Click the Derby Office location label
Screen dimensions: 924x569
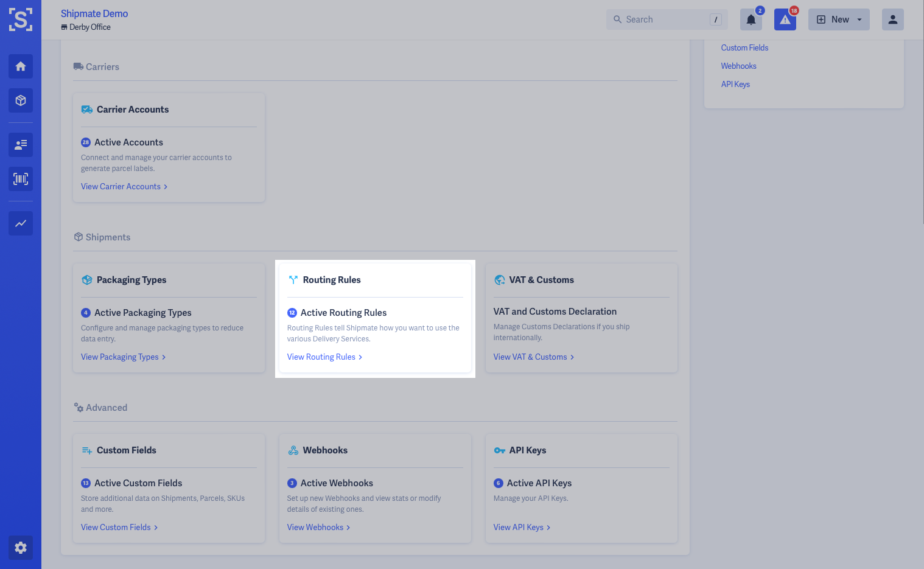[86, 27]
